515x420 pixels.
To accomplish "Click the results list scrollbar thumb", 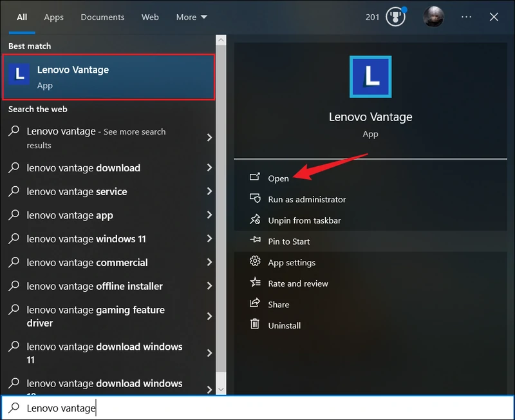I will tap(221, 208).
